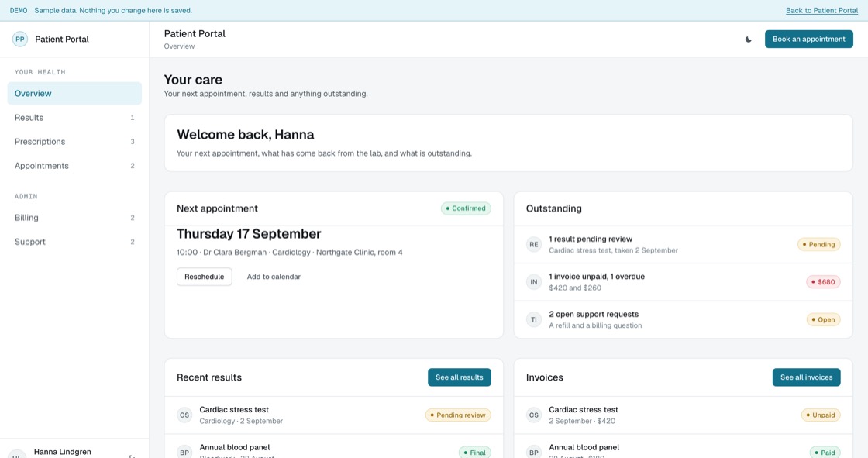868x458 pixels.
Task: Open '2 open support requests' row
Action: tap(683, 319)
